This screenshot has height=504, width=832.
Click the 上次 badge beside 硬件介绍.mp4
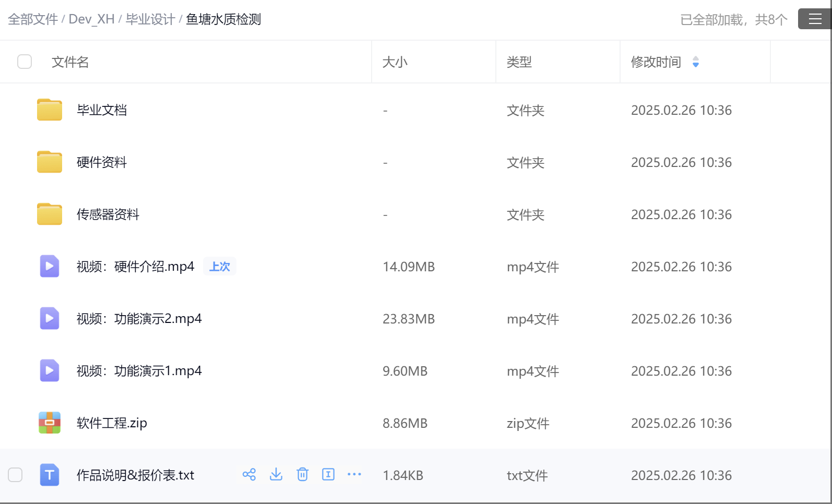tap(220, 267)
